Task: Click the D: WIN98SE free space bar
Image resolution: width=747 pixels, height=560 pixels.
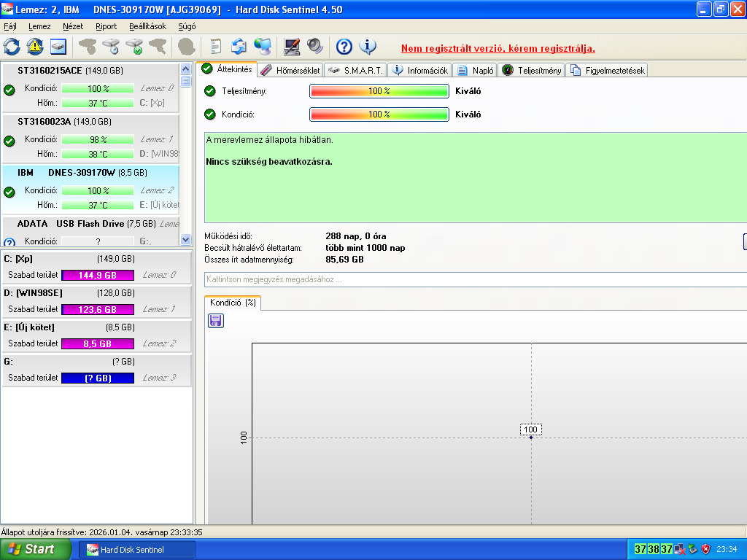Action: [98, 309]
